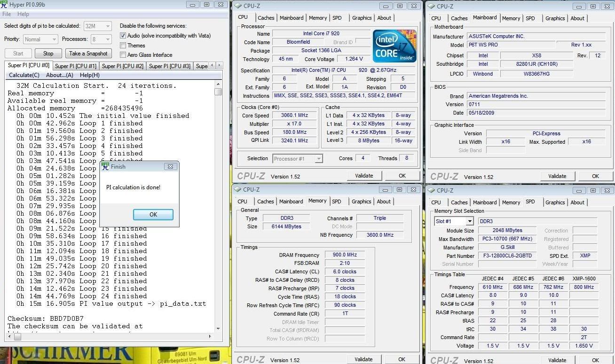Image resolution: width=615 pixels, height=364 pixels.
Task: Switch to Super PI [CPU #2] tab
Action: (x=123, y=66)
